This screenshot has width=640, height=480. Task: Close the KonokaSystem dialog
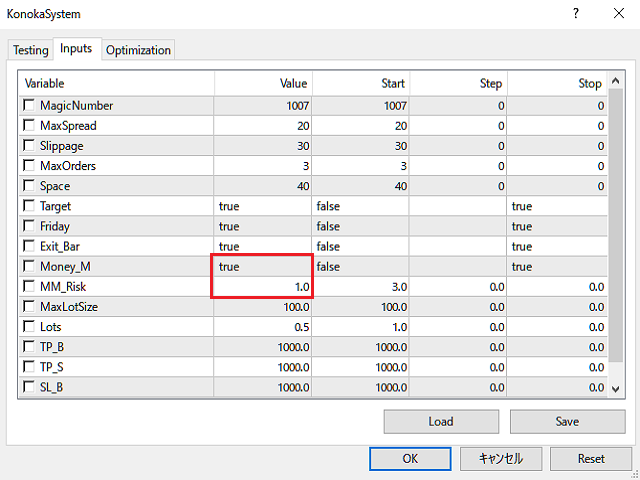coord(619,13)
